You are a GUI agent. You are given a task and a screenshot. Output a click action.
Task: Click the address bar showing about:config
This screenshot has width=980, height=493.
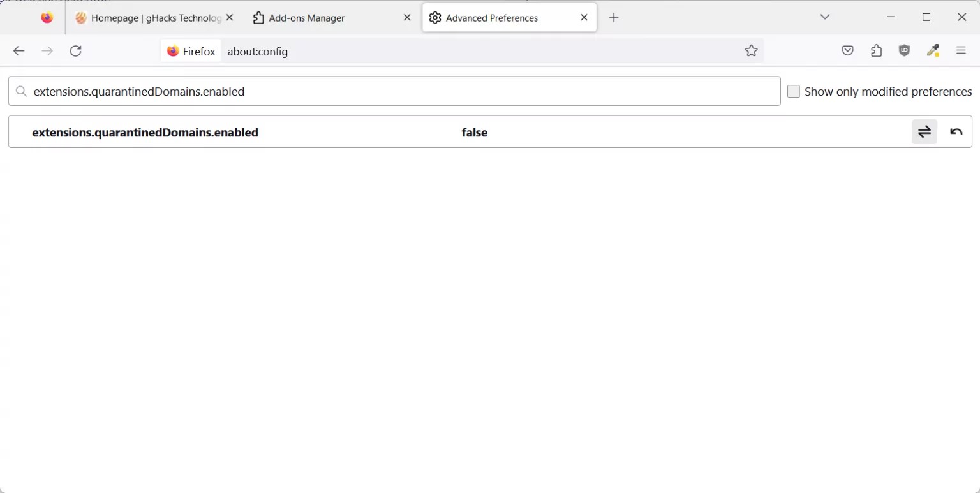pos(383,51)
